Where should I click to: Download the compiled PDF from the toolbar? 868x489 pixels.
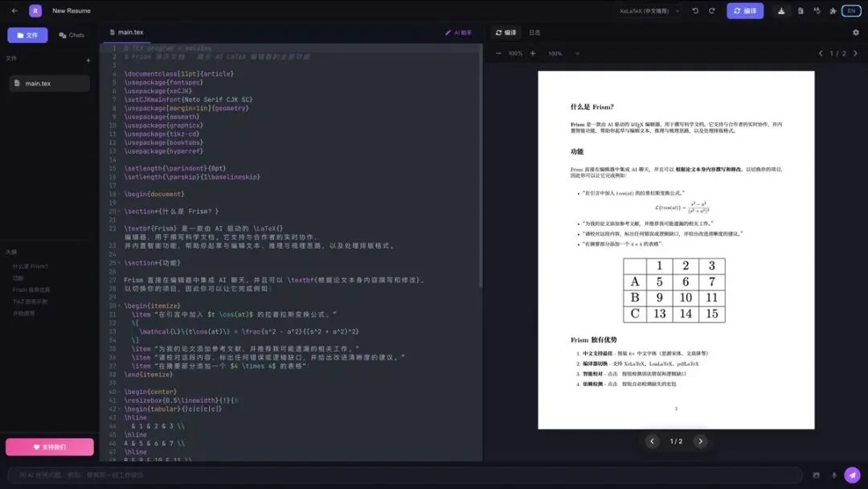tap(781, 10)
